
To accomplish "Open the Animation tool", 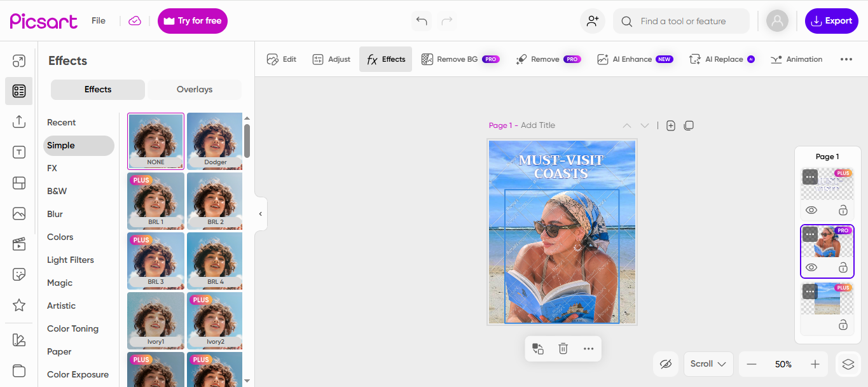I will click(796, 59).
